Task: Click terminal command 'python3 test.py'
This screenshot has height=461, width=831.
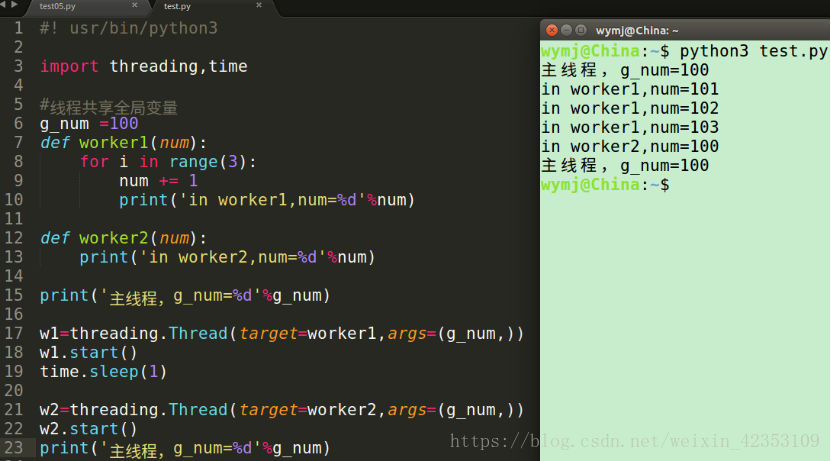Action: (x=754, y=51)
